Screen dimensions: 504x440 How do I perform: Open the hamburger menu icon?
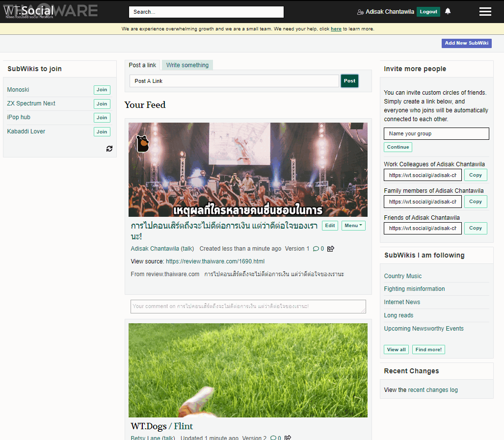pyautogui.click(x=485, y=12)
